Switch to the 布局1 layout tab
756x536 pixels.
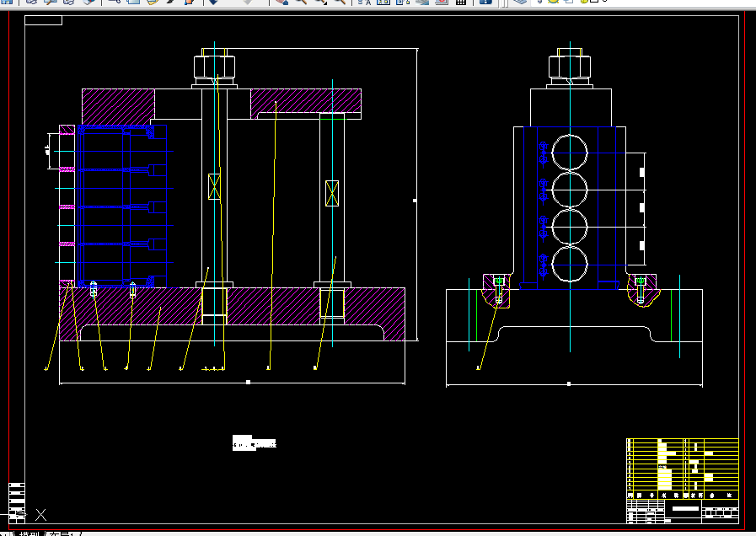point(62,534)
